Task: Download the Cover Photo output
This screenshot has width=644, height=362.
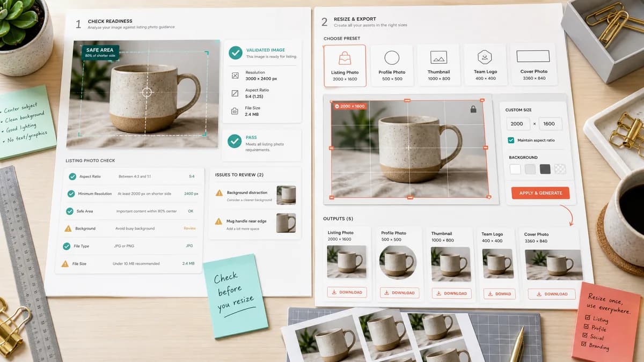Action: pos(552,294)
